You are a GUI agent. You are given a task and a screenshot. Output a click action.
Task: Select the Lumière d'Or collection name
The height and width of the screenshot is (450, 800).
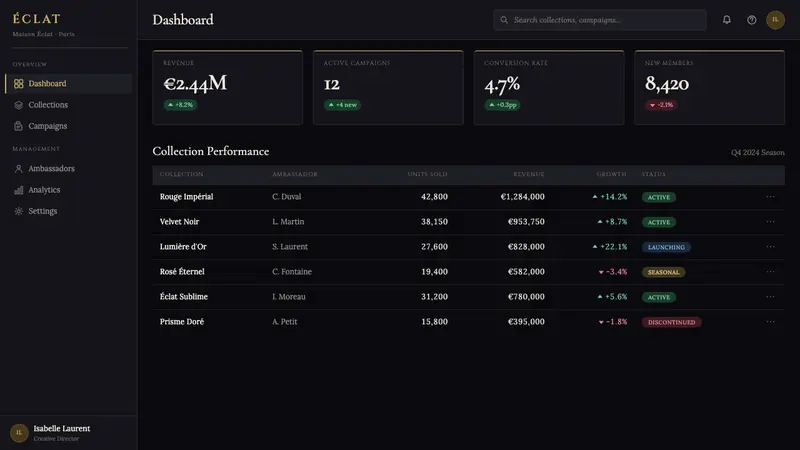click(183, 246)
